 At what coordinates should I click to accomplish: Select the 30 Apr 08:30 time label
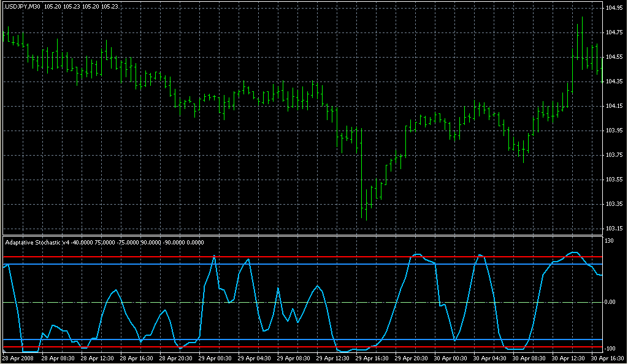click(x=530, y=358)
